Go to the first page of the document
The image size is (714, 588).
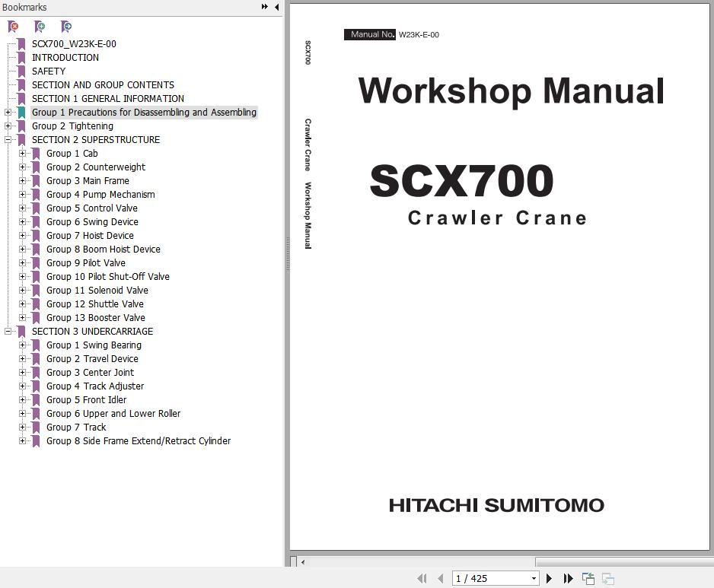[422, 578]
